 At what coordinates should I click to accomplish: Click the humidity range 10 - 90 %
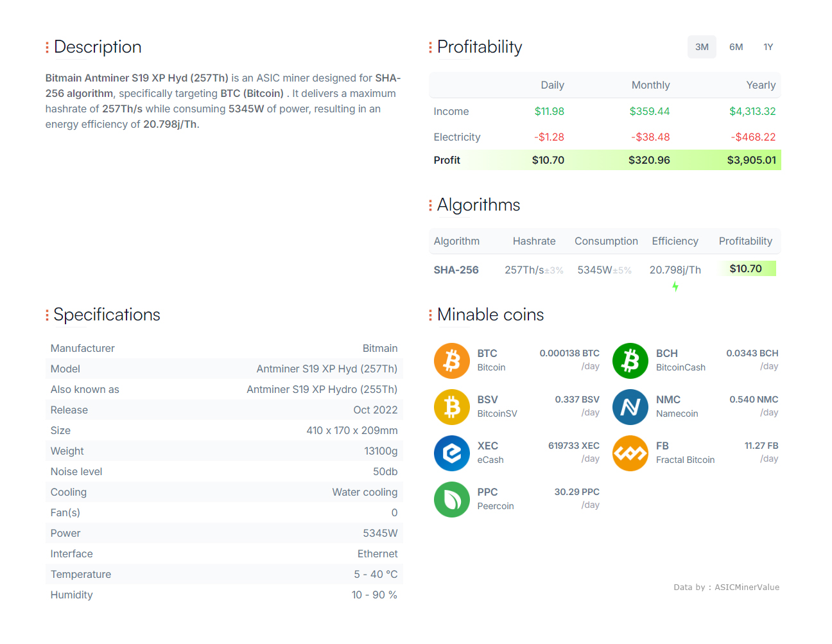pos(374,595)
